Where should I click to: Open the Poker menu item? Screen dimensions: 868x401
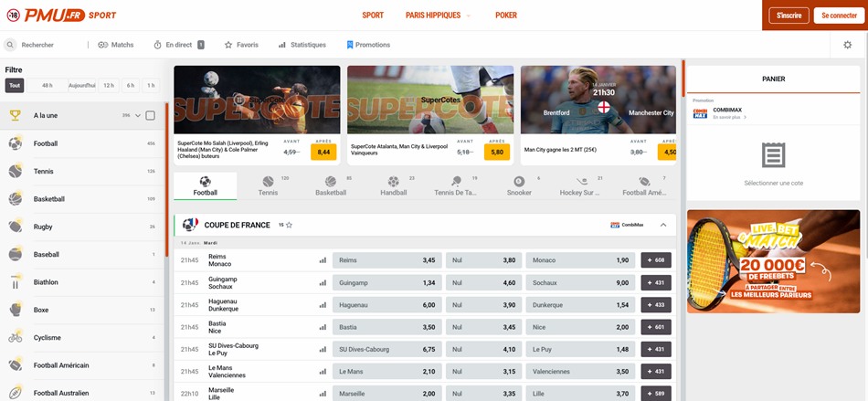(506, 16)
